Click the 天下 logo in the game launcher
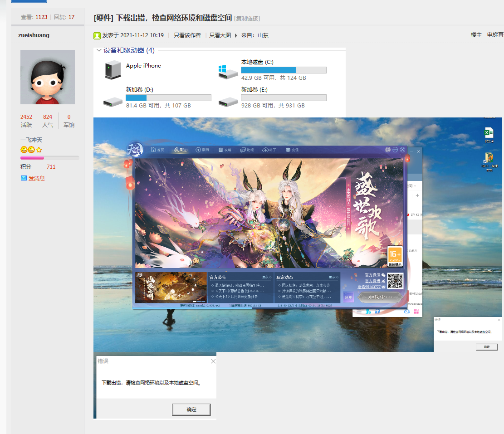This screenshot has width=504, height=434. [135, 149]
